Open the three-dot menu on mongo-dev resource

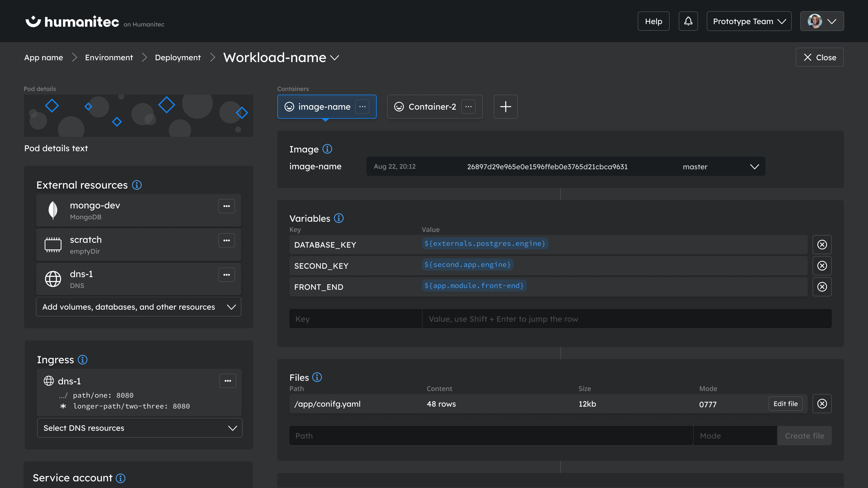click(x=226, y=206)
